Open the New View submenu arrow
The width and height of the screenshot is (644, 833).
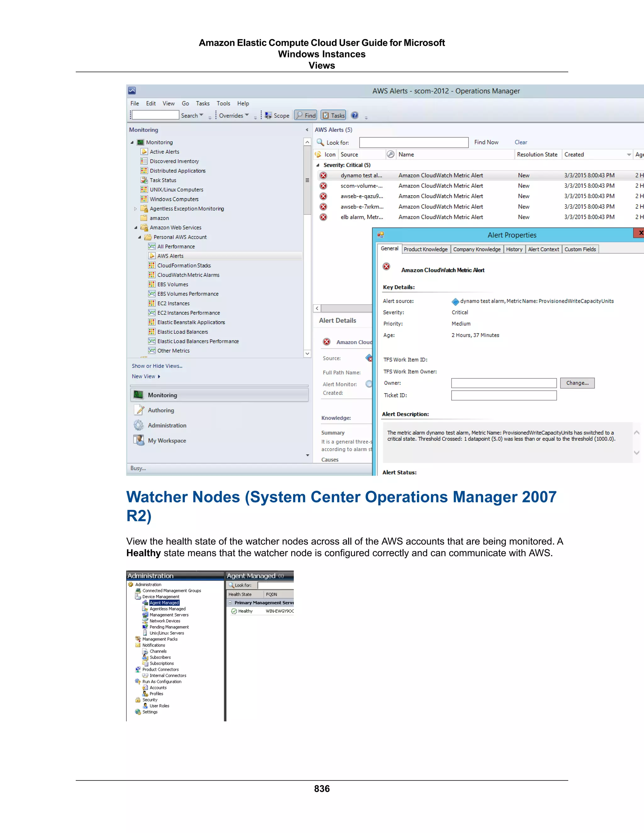coord(159,377)
